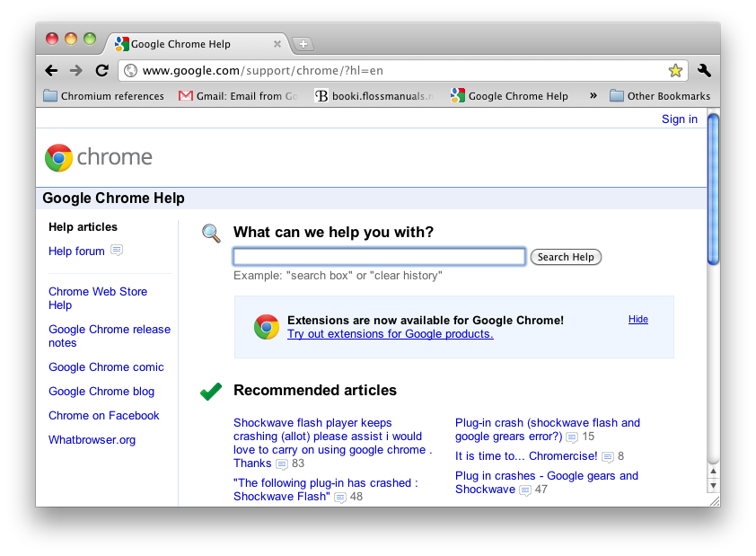The image size is (756, 556).
Task: Reload the page with the refresh icon
Action: click(x=101, y=70)
